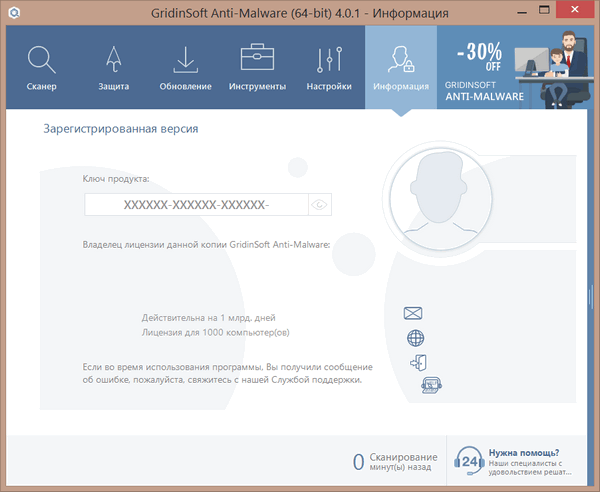Screen dimensions: 600x492
Task: Click the Зарегистрированная версия heading
Action: [x=121, y=129]
